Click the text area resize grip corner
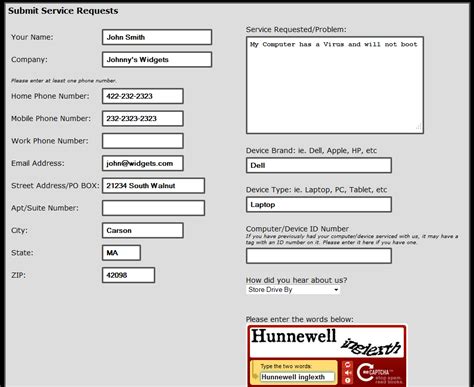474x387 pixels. tap(419, 126)
